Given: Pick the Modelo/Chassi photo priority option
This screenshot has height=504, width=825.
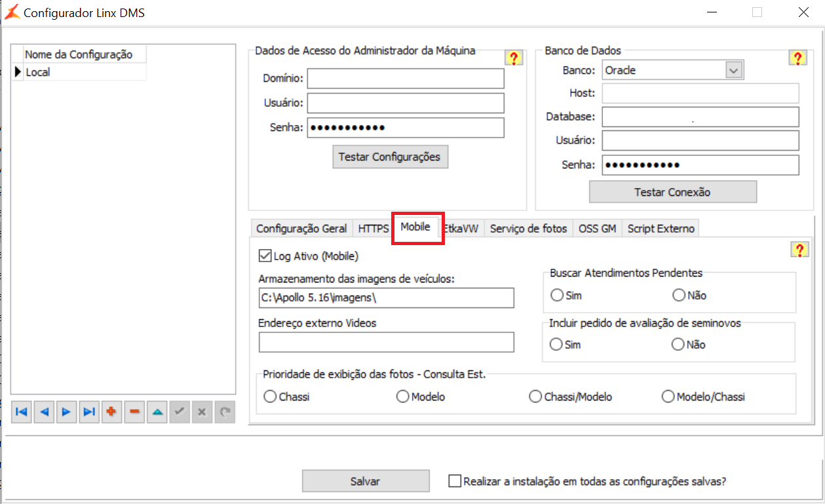Looking at the screenshot, I should point(668,397).
